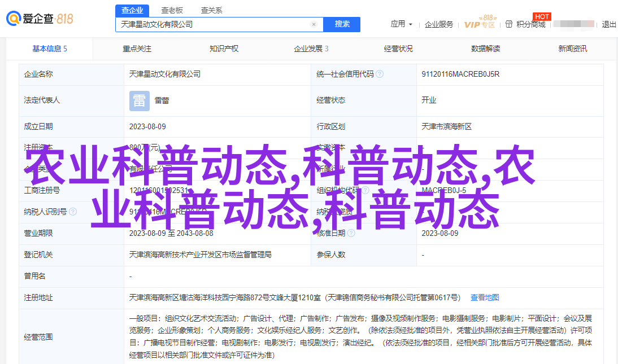Viewport: 618px width, 364px height.
Task: Click the 退出 logout link
Action: pyautogui.click(x=609, y=24)
